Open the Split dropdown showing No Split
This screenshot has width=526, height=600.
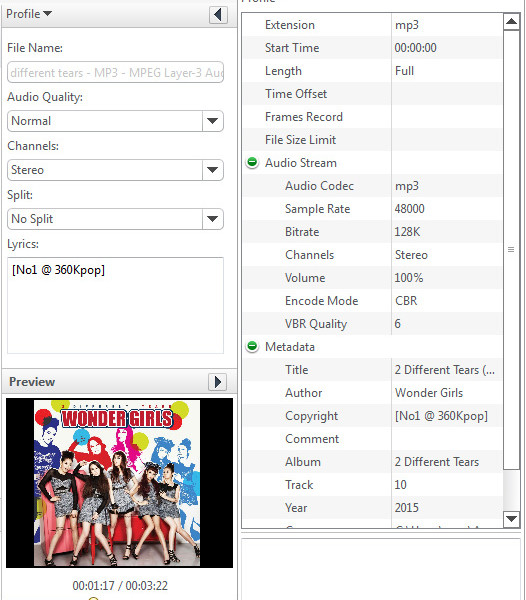coord(212,219)
